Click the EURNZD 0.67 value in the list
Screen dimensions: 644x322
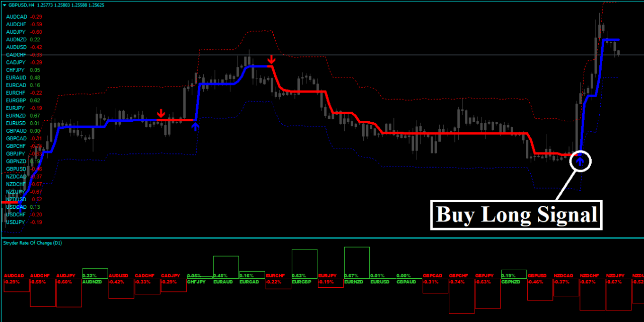click(35, 115)
